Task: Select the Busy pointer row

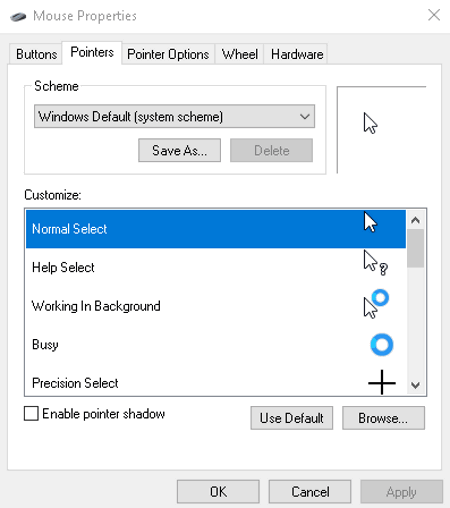Action: tap(216, 344)
